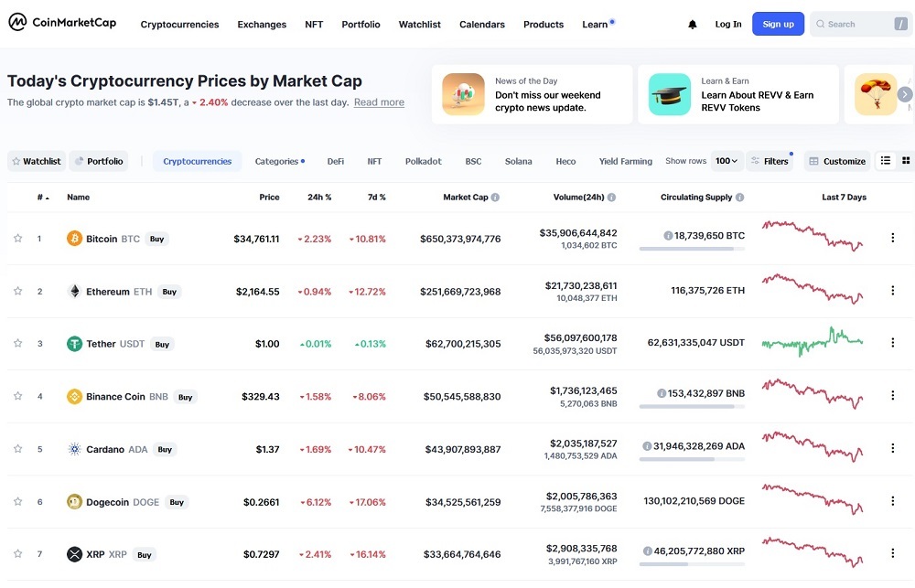Star Bitcoin to add to watchlist
The height and width of the screenshot is (588, 915).
17,239
